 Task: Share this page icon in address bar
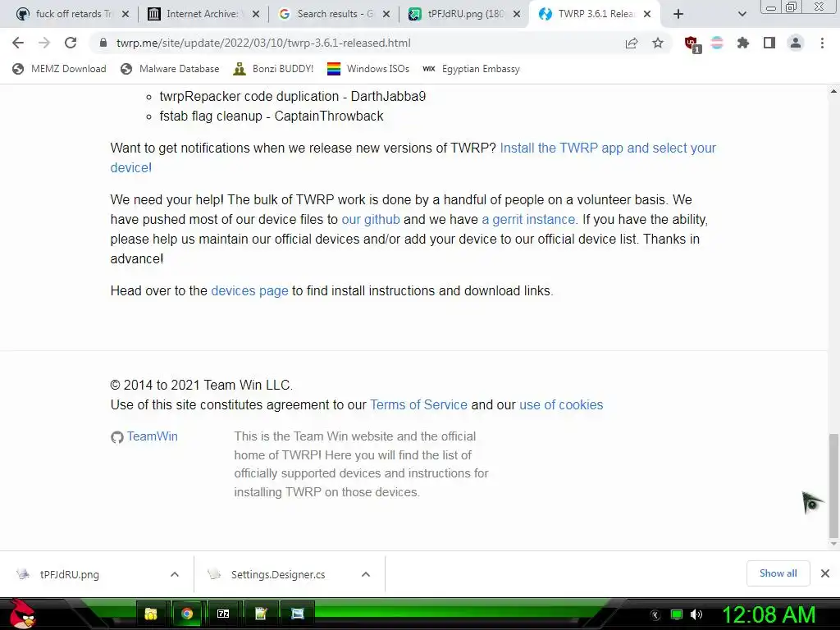632,43
